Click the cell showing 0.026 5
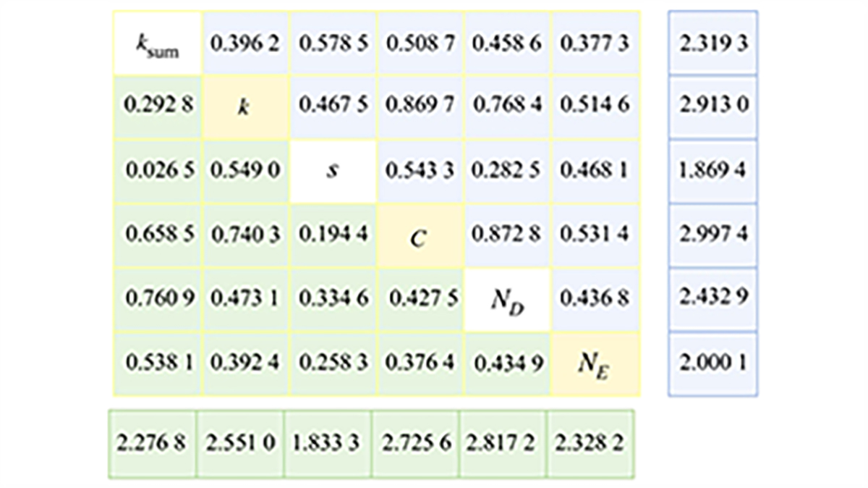The image size is (868, 488). pos(157,172)
